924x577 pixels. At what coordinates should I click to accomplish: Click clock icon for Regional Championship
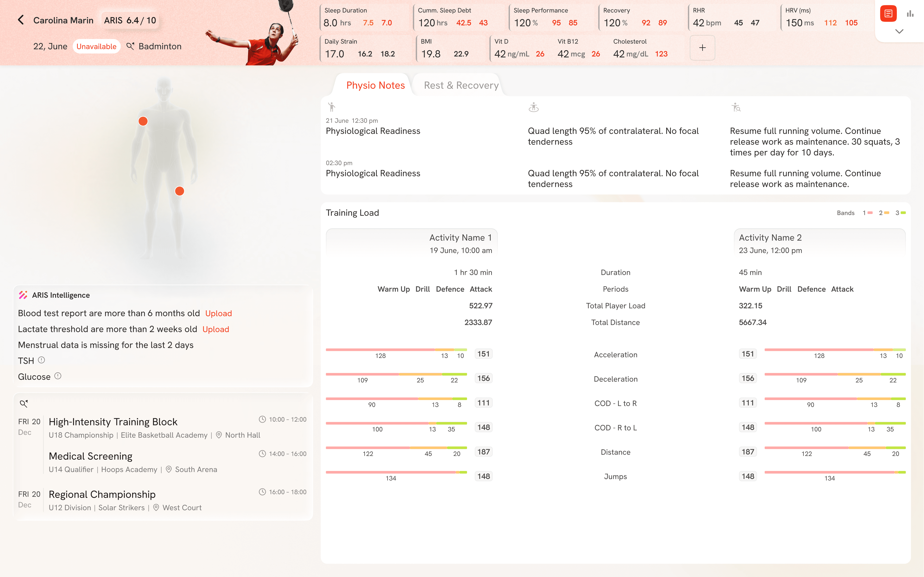click(x=262, y=492)
